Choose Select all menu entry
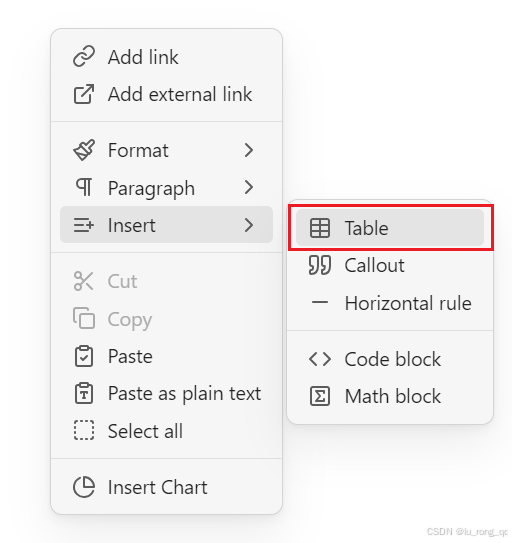 (166, 431)
